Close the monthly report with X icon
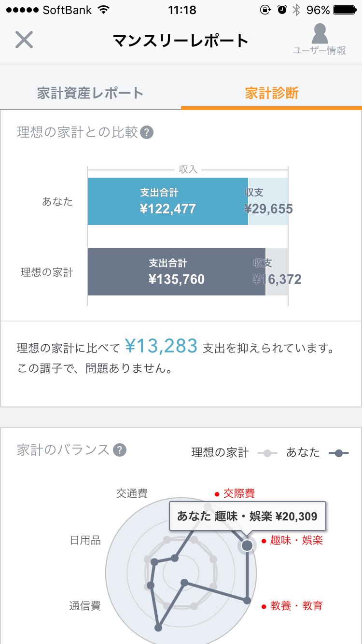This screenshot has height=644, width=362. (24, 40)
